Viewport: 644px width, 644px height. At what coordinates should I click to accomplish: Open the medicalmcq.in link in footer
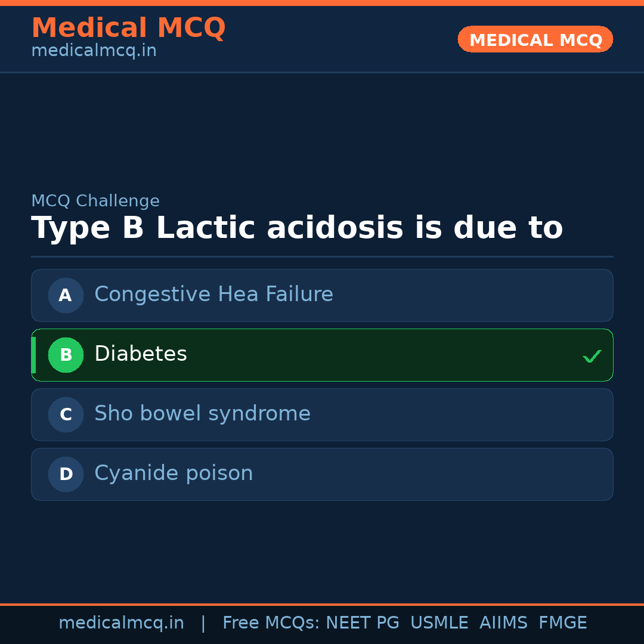pyautogui.click(x=121, y=623)
